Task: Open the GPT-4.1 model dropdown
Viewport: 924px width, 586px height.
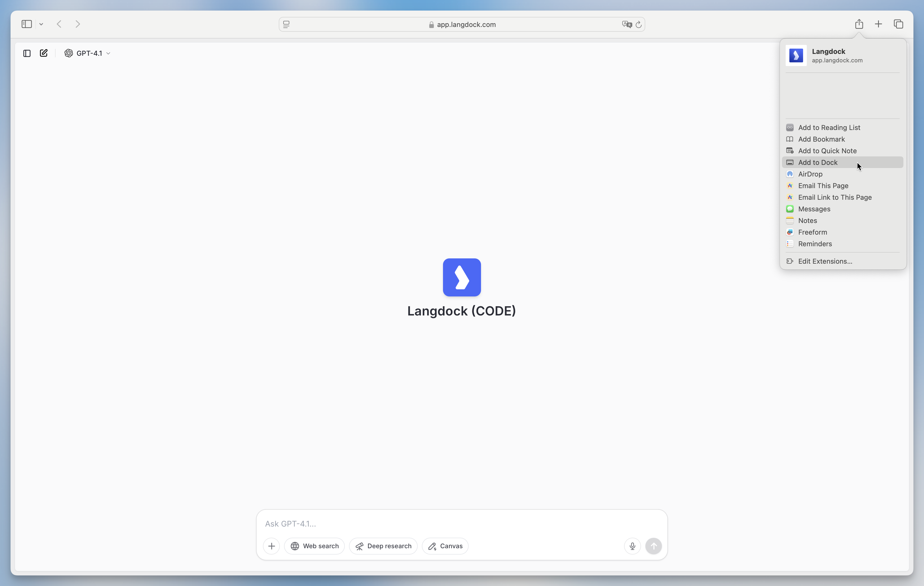Action: point(87,53)
